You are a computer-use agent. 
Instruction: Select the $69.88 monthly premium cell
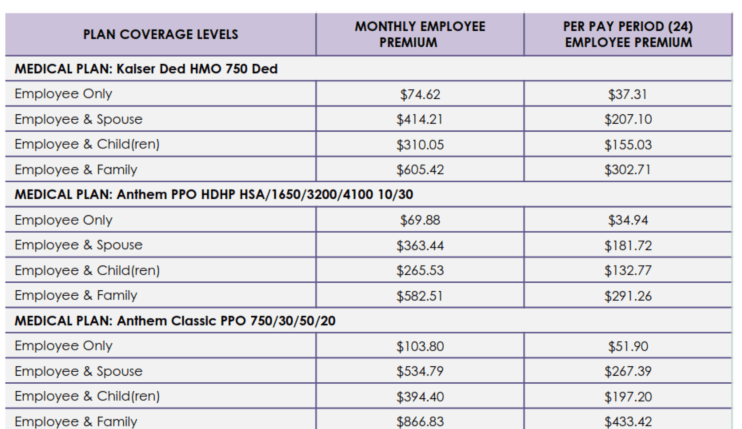tap(419, 220)
